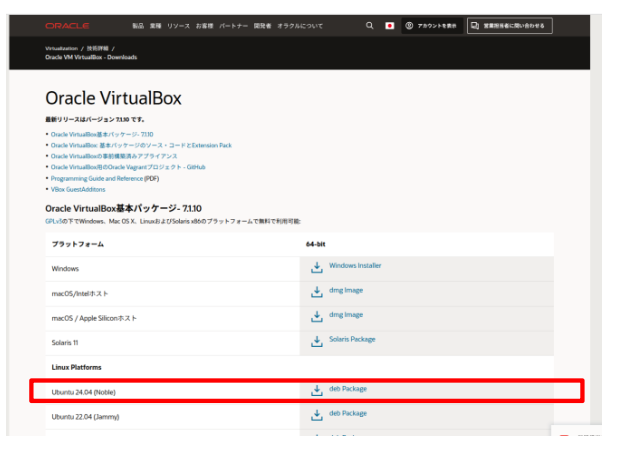Click download icon for macOS Intel dmg
Screen dimensions: 626x450
(x=317, y=292)
